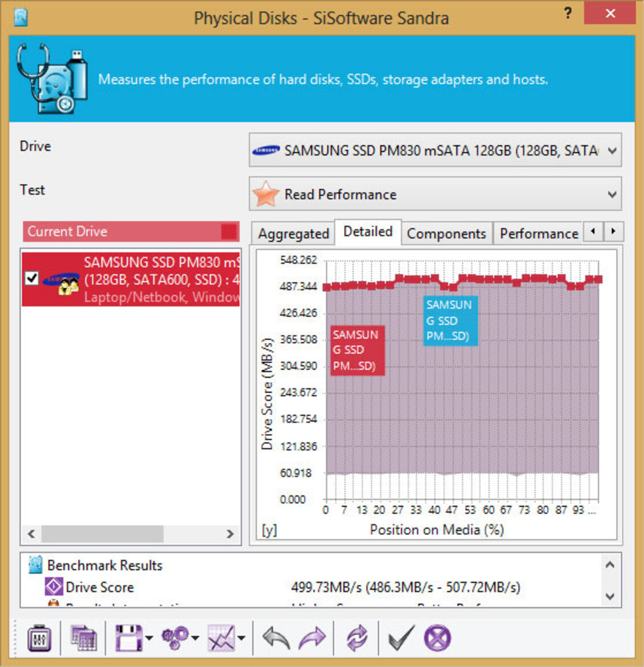The height and width of the screenshot is (667, 644).
Task: Click the drive list scroll left arrow
Action: click(x=31, y=533)
